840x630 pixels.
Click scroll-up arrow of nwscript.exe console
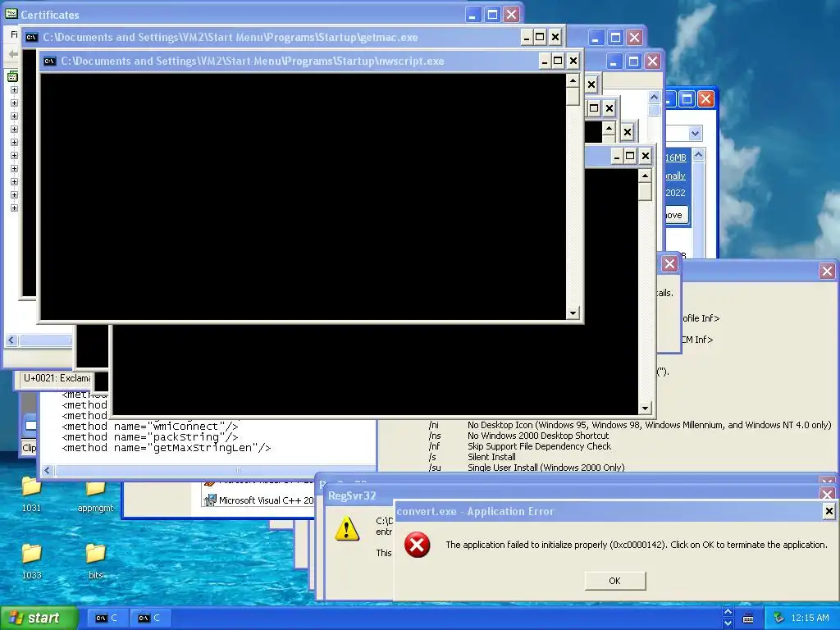click(x=573, y=81)
